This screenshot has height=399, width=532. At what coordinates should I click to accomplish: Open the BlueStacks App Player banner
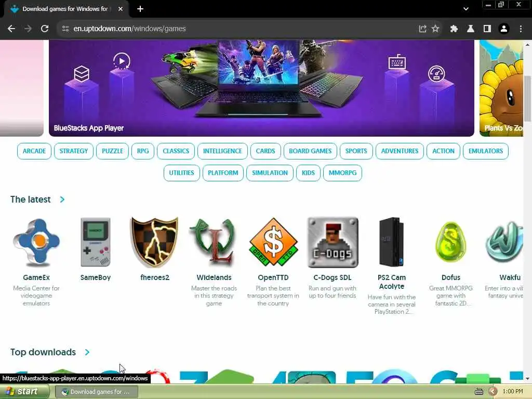pos(262,88)
